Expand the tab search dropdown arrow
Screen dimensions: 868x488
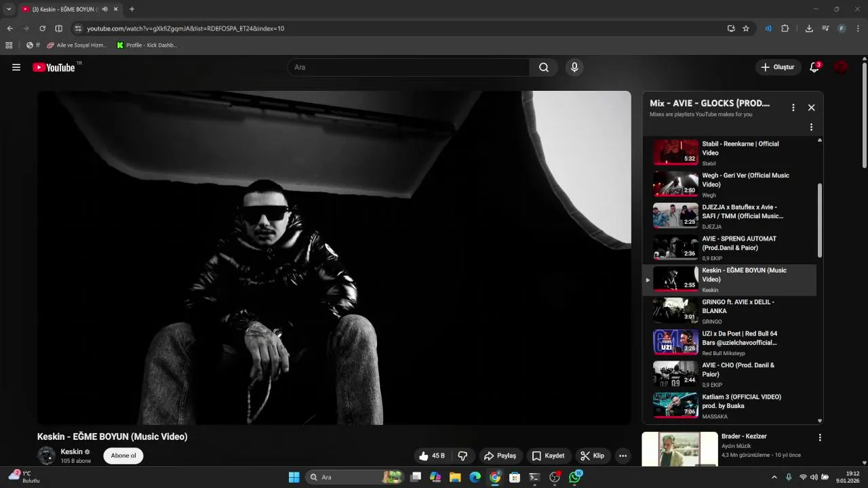pos(9,9)
